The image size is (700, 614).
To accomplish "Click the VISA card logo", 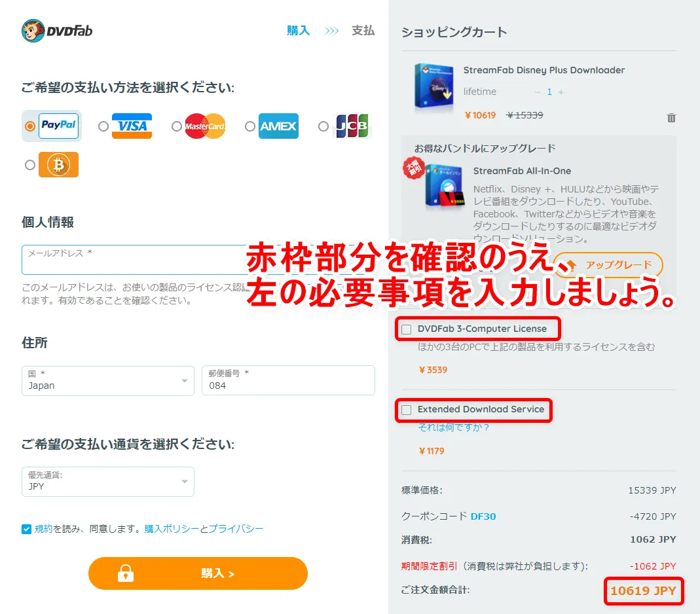I will click(132, 126).
